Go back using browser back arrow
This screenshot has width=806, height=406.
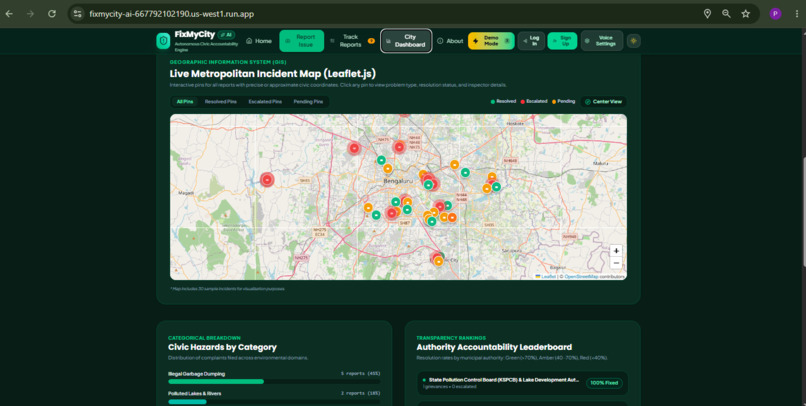(x=9, y=14)
